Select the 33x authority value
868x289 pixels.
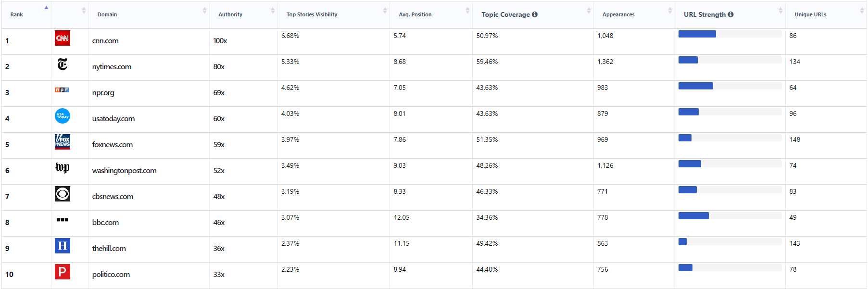click(x=219, y=275)
